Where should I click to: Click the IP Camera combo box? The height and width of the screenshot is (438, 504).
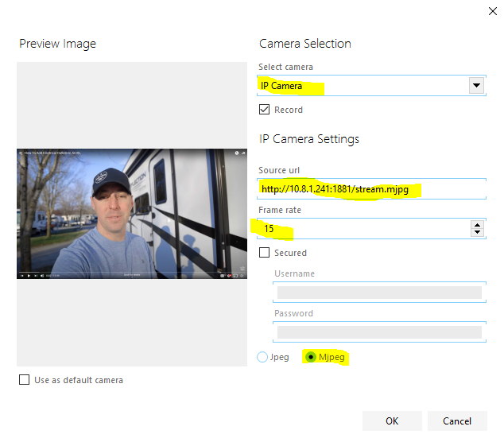tap(371, 86)
